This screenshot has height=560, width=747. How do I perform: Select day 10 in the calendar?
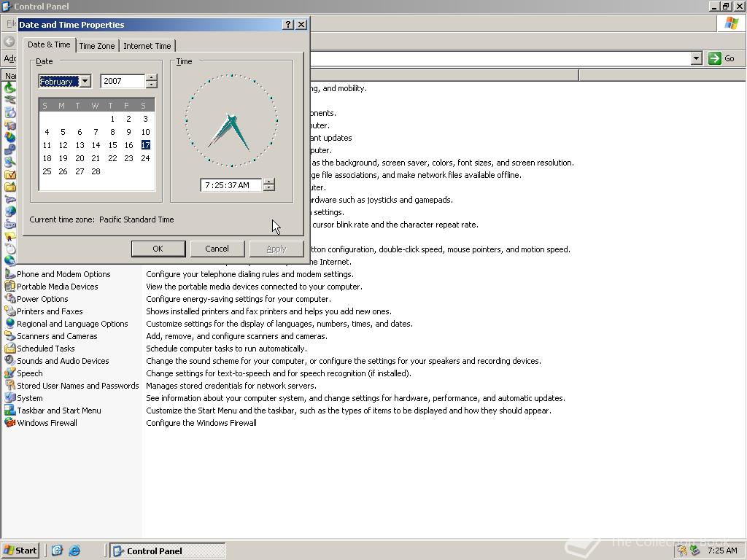click(x=145, y=132)
